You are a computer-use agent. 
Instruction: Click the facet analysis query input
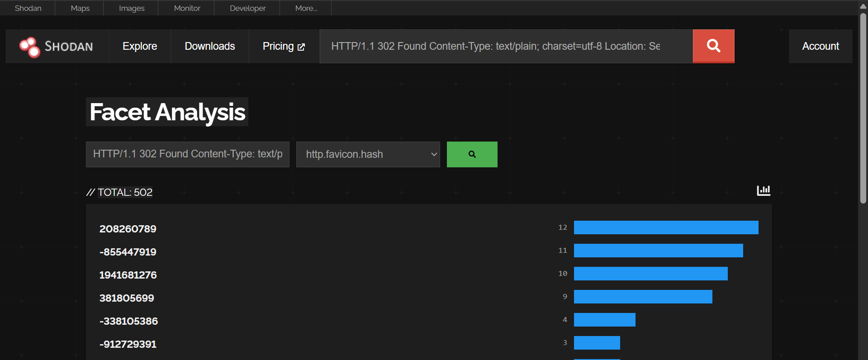187,154
